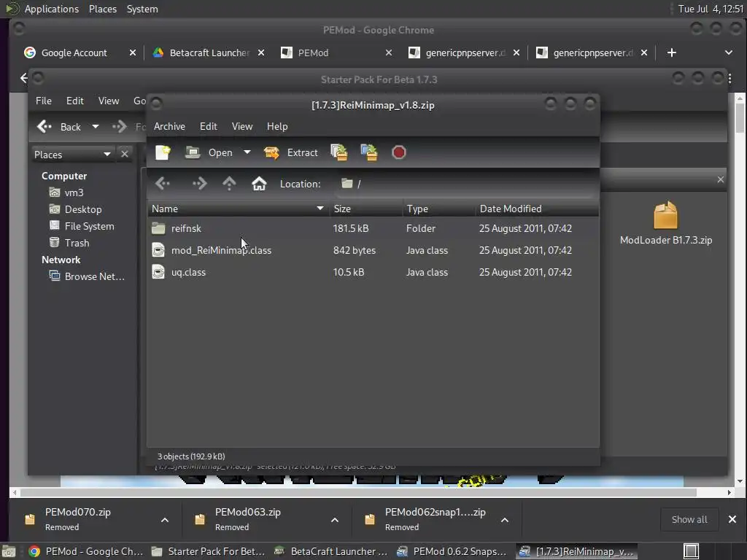Viewport: 747px width, 560px height.
Task: Open the Places sidebar selector dropdown
Action: [x=72, y=155]
